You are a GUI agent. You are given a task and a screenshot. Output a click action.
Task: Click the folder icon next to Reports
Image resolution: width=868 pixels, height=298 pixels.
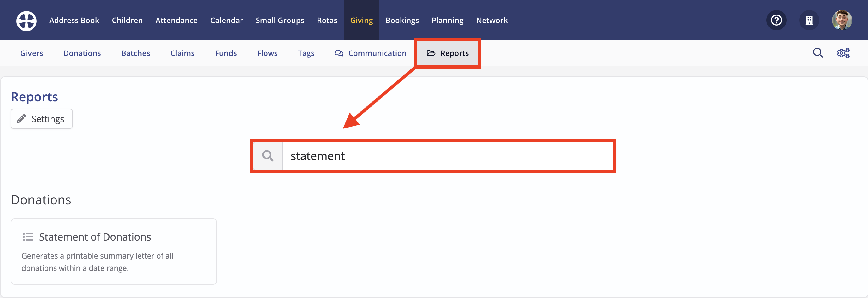coord(431,53)
